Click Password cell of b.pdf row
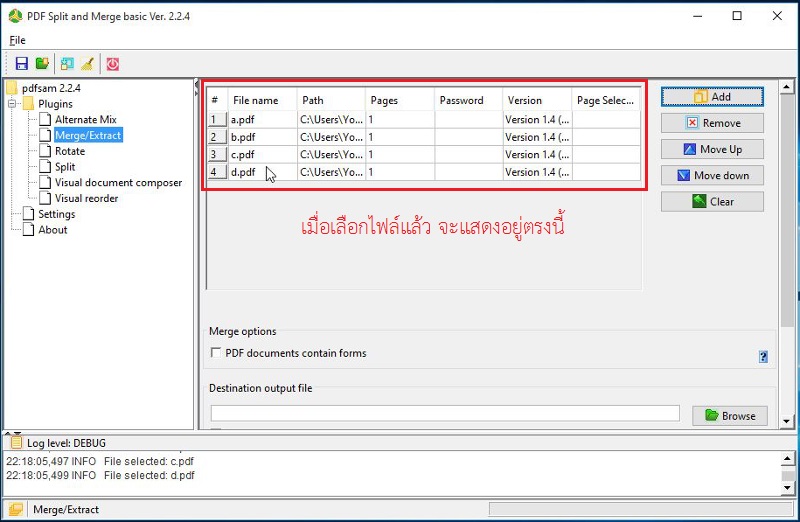The image size is (800, 522). click(x=469, y=137)
